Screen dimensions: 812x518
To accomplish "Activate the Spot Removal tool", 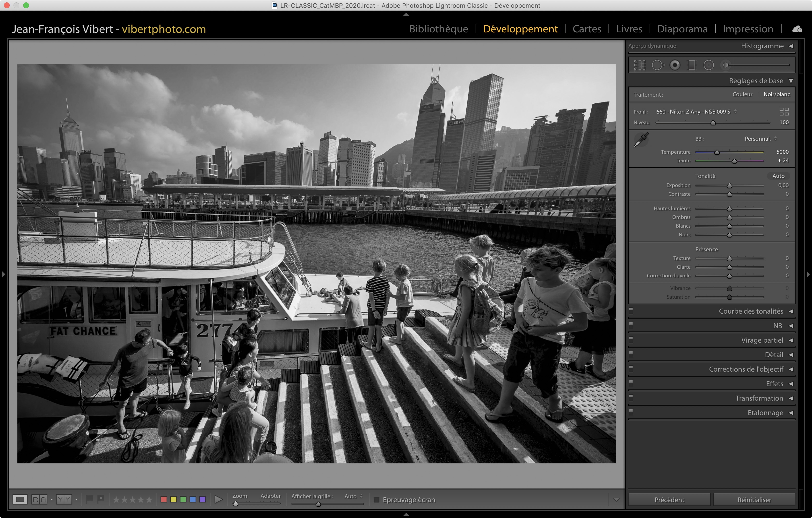I will click(x=658, y=65).
